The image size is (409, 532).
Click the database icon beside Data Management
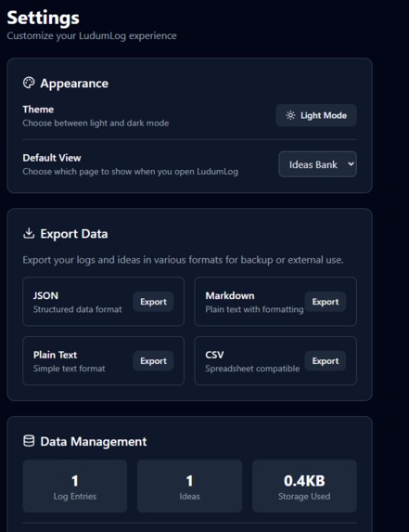(x=29, y=441)
